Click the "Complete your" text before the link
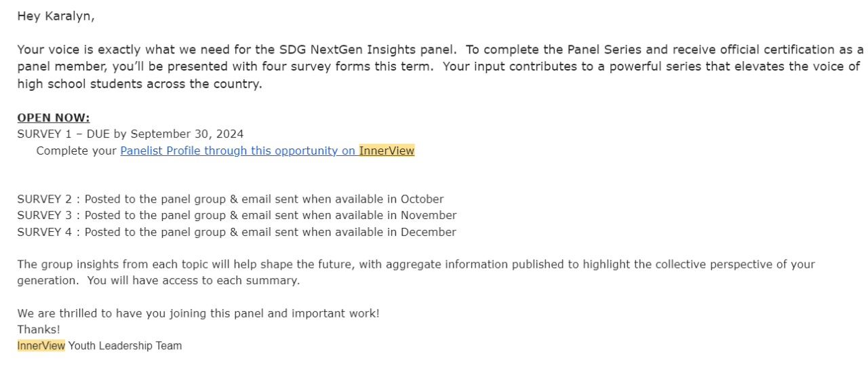Screen dimensions: 868x373 point(77,151)
